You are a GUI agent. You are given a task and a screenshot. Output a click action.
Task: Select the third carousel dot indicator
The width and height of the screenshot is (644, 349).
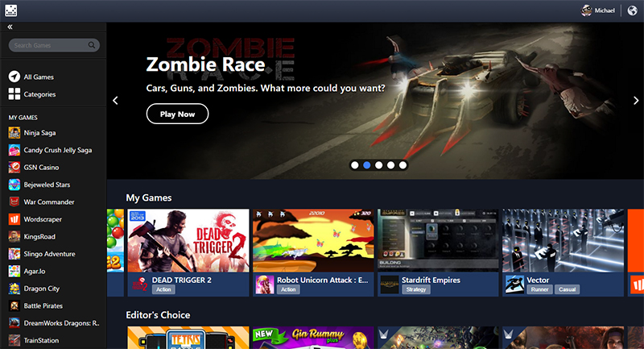tap(378, 165)
